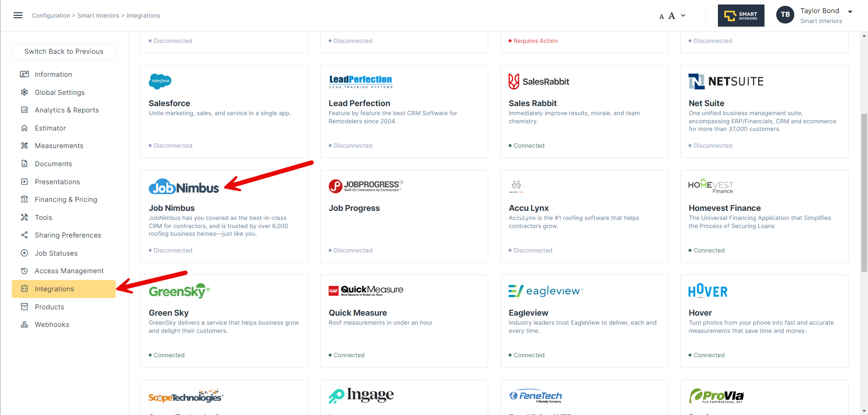Go to Analytics & Reports
This screenshot has width=868, height=415.
67,110
